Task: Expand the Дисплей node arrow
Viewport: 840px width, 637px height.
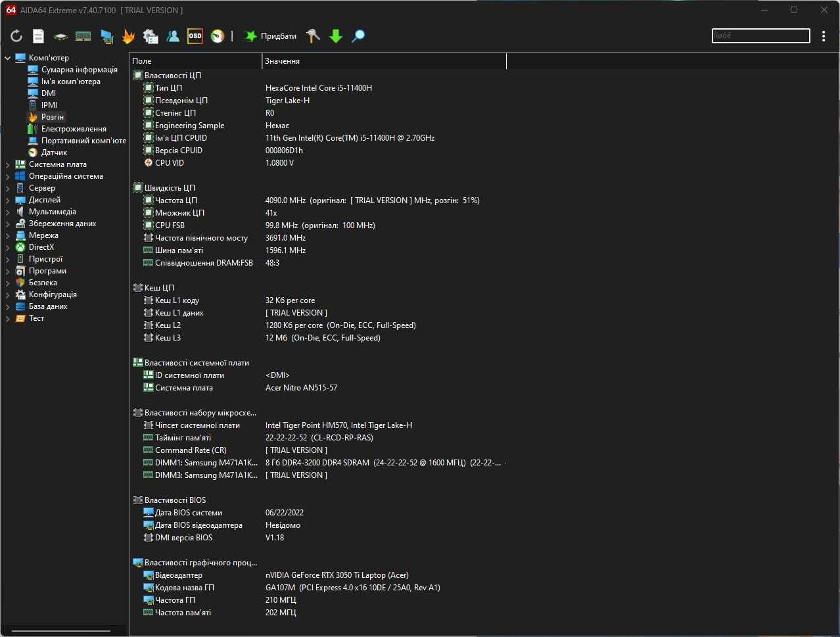Action: coord(7,200)
